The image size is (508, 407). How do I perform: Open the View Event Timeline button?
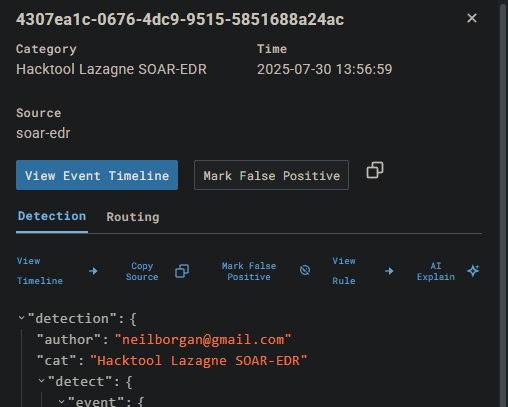click(x=97, y=175)
